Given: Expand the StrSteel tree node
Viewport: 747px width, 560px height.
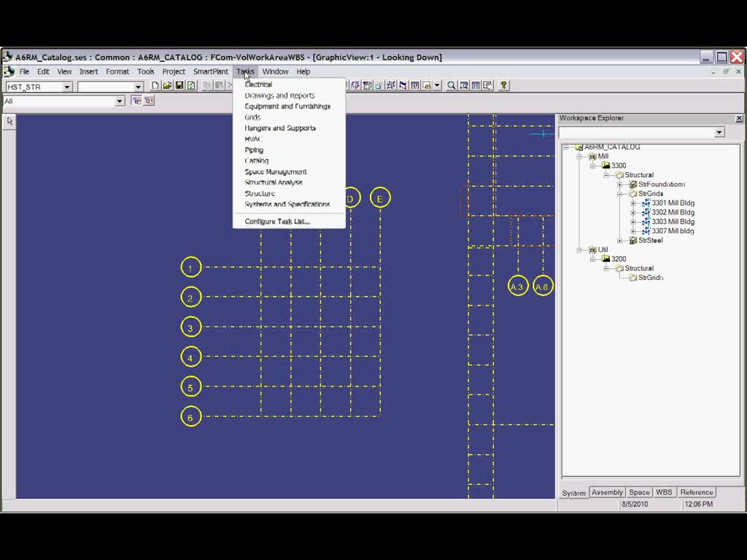Looking at the screenshot, I should (620, 241).
